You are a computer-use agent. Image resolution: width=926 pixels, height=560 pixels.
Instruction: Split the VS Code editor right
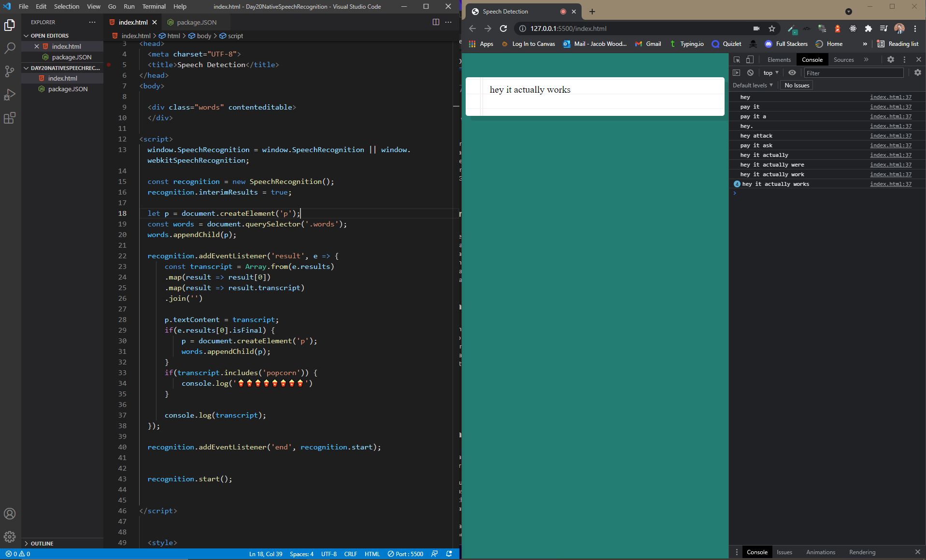point(436,22)
